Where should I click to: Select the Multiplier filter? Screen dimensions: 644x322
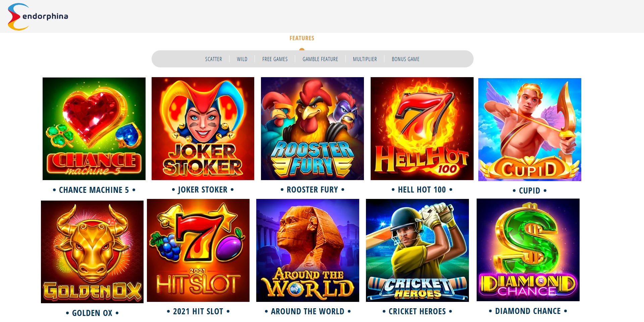(365, 59)
